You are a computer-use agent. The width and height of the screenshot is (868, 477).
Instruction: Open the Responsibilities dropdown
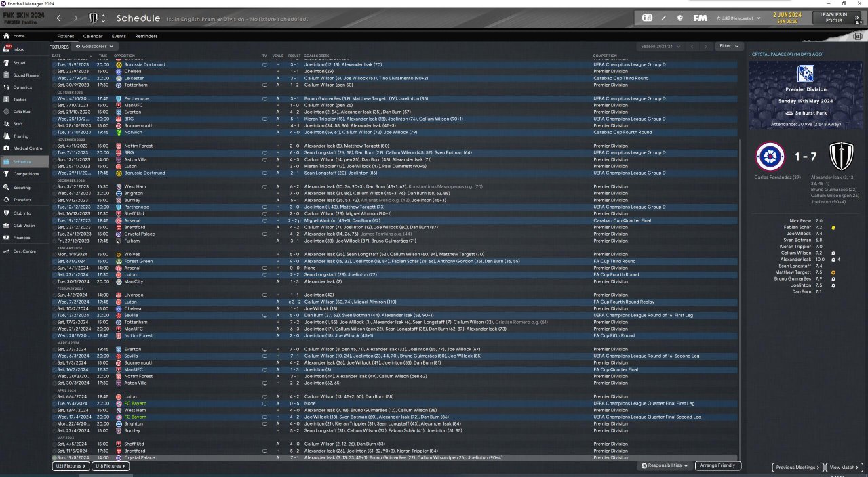pos(664,466)
